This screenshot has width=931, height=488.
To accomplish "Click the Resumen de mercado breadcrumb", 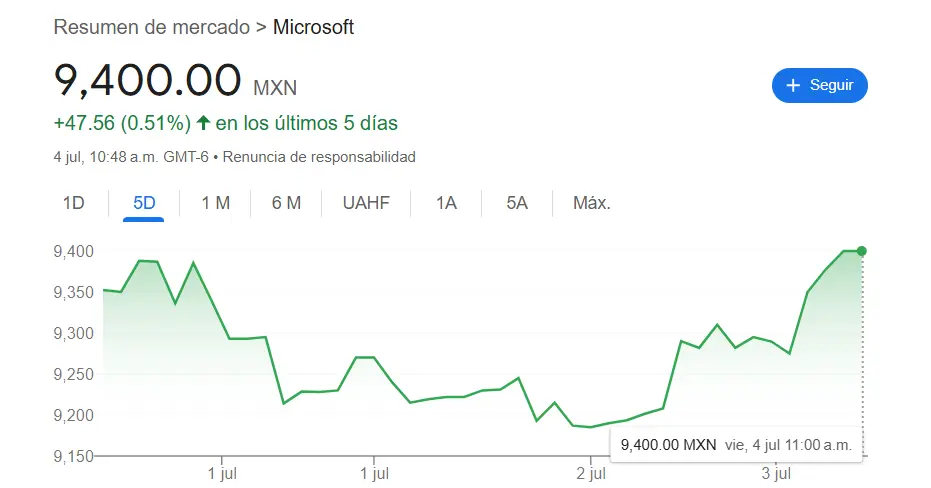I will pos(151,27).
